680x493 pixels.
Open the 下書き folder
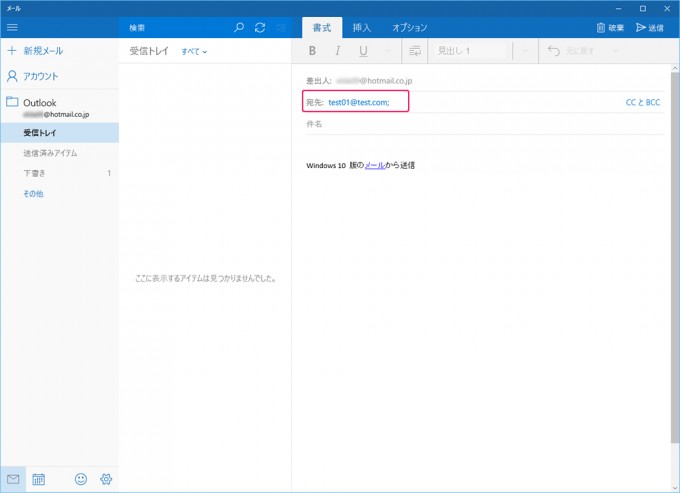point(59,173)
